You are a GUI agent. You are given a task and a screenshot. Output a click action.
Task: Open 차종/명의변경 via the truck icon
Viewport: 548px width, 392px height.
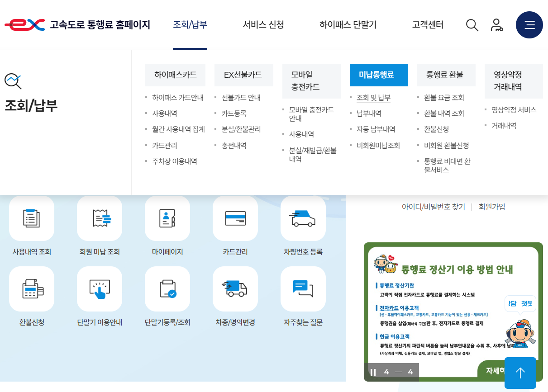tap(235, 289)
